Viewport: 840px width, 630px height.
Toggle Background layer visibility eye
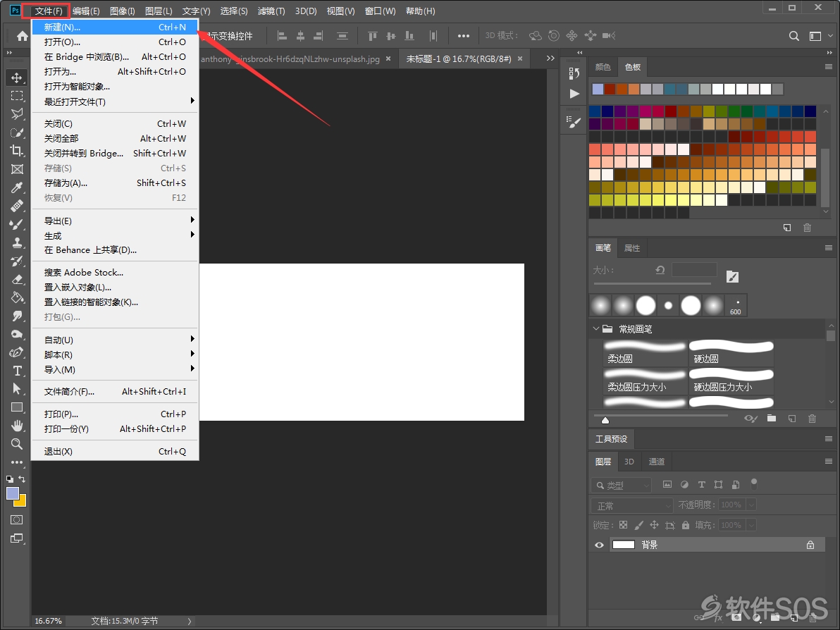pos(600,545)
